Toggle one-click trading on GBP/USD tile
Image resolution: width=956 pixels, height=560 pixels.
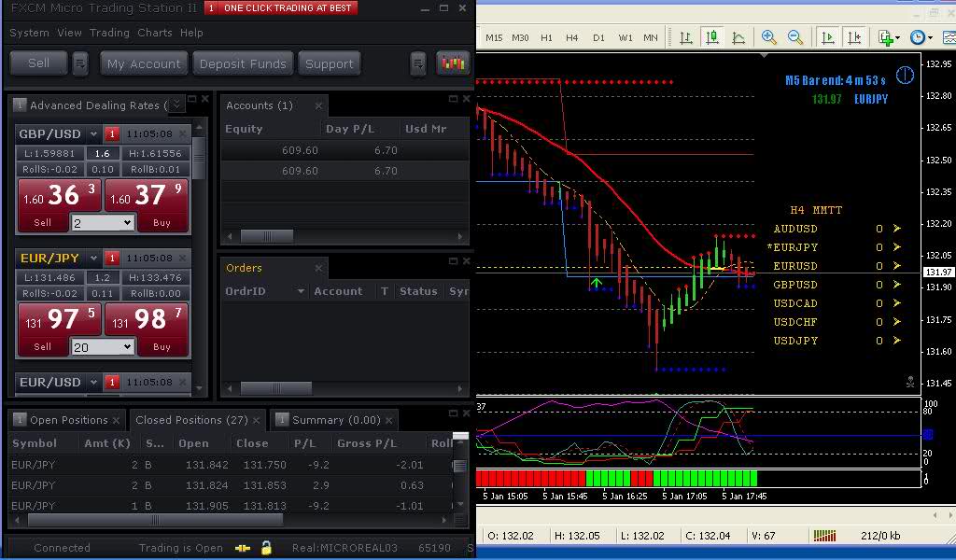112,133
